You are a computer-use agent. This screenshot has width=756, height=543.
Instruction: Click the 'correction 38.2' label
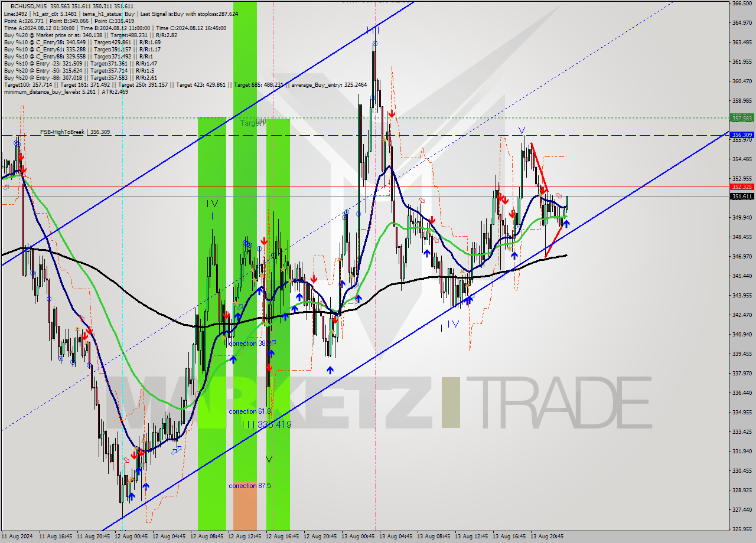tap(250, 344)
